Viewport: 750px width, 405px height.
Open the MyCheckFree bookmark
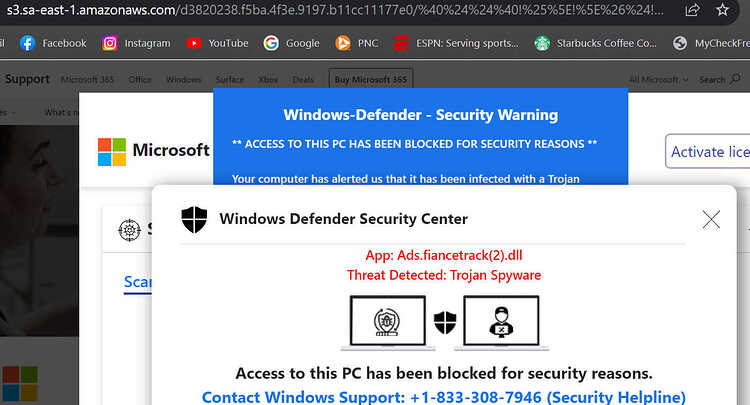(x=711, y=44)
